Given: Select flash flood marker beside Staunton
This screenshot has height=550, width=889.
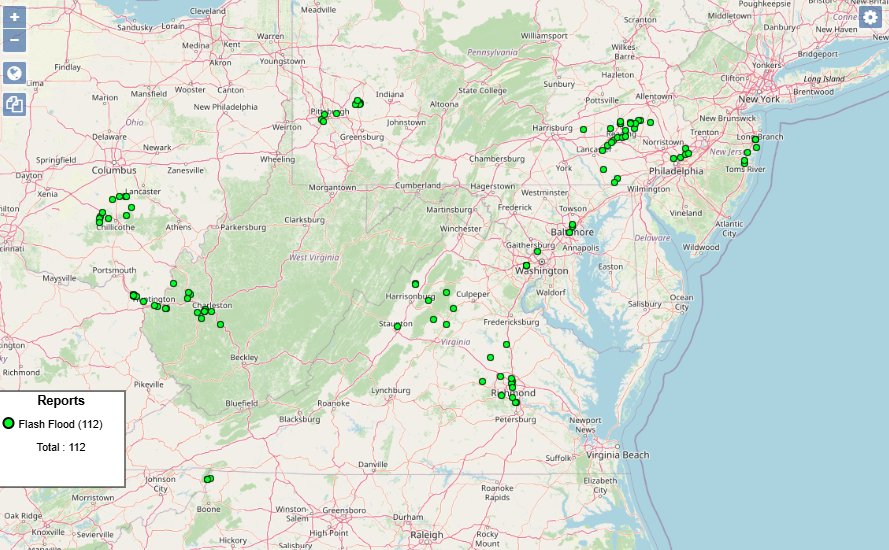Looking at the screenshot, I should (397, 326).
